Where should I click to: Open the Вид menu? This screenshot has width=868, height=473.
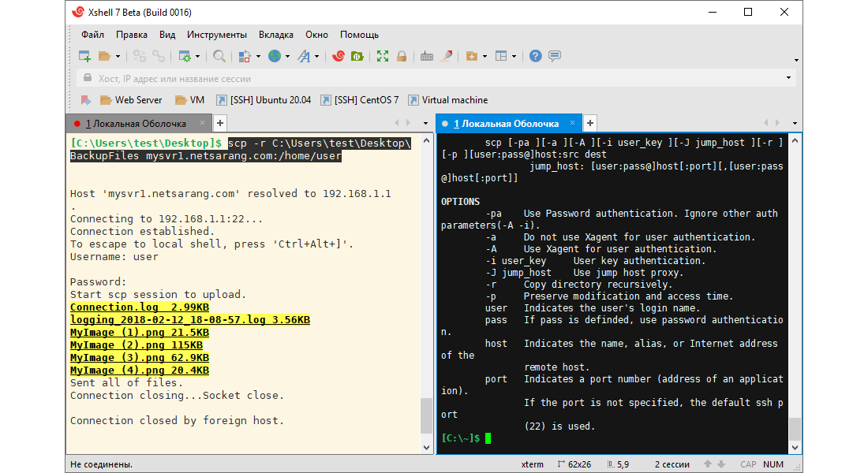click(167, 35)
